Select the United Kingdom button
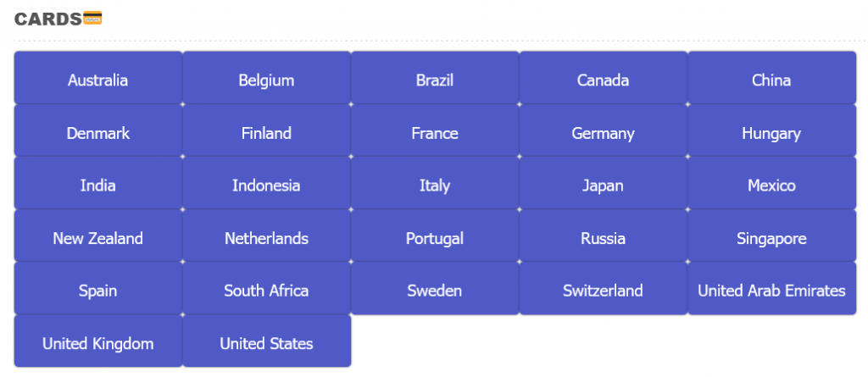This screenshot has width=868, height=377. [98, 343]
